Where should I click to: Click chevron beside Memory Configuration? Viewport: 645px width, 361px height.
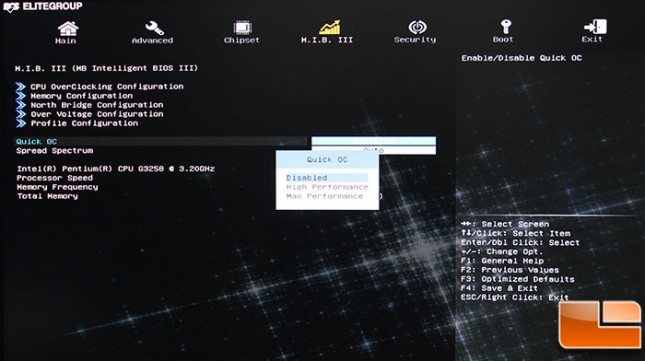21,96
